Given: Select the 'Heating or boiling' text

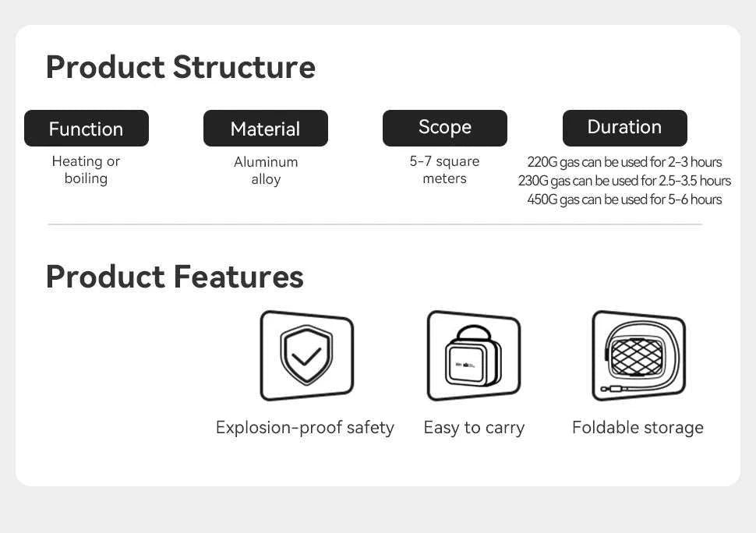Looking at the screenshot, I should [x=87, y=170].
